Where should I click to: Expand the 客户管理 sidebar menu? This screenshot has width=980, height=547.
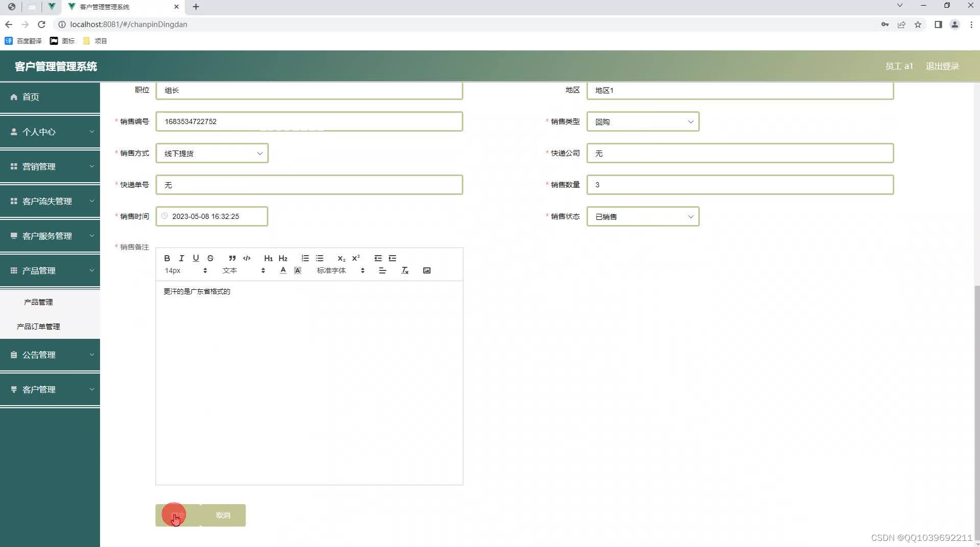click(50, 389)
